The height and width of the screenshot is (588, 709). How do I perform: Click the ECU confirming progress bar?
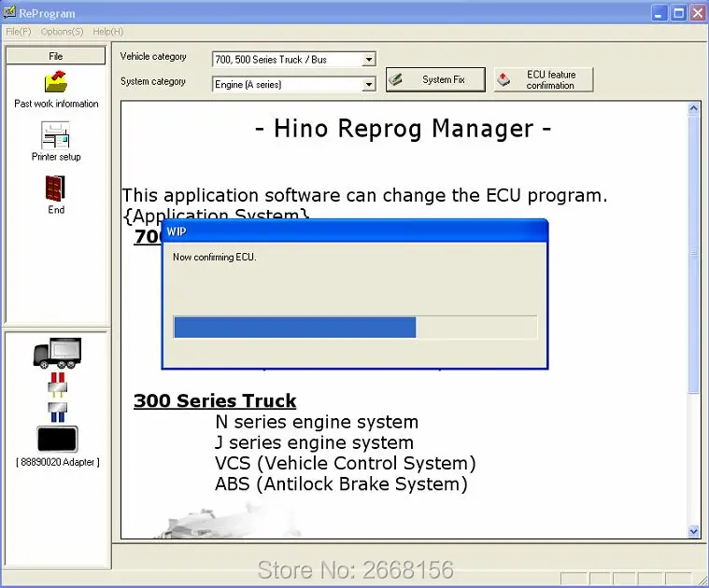[x=355, y=328]
